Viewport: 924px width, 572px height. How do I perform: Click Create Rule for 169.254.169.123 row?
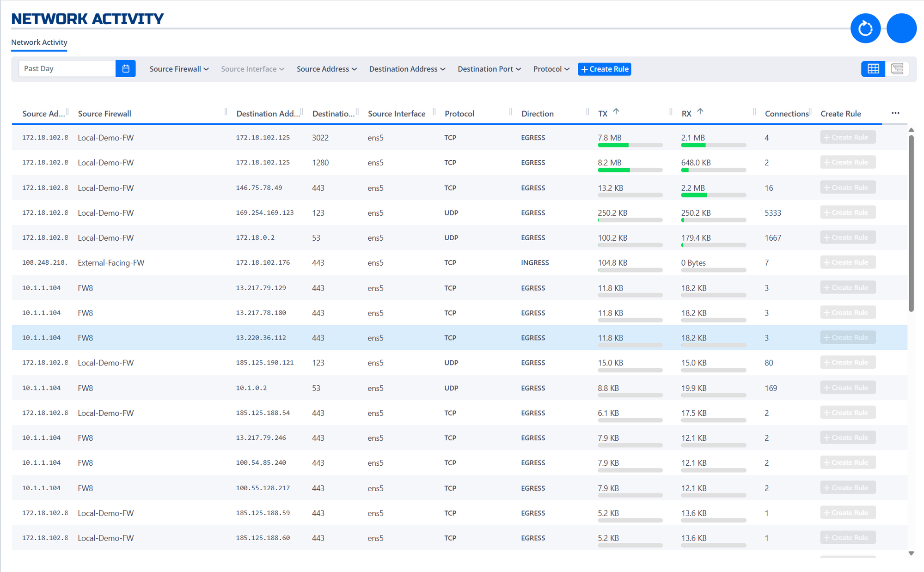pos(848,213)
